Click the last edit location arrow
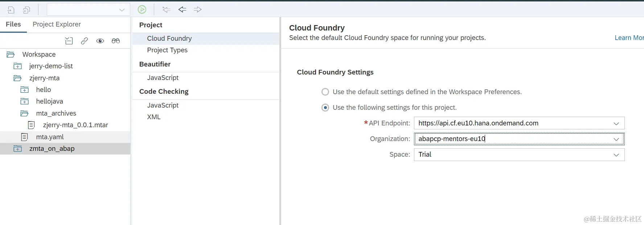Image resolution: width=644 pixels, height=225 pixels. click(x=167, y=9)
